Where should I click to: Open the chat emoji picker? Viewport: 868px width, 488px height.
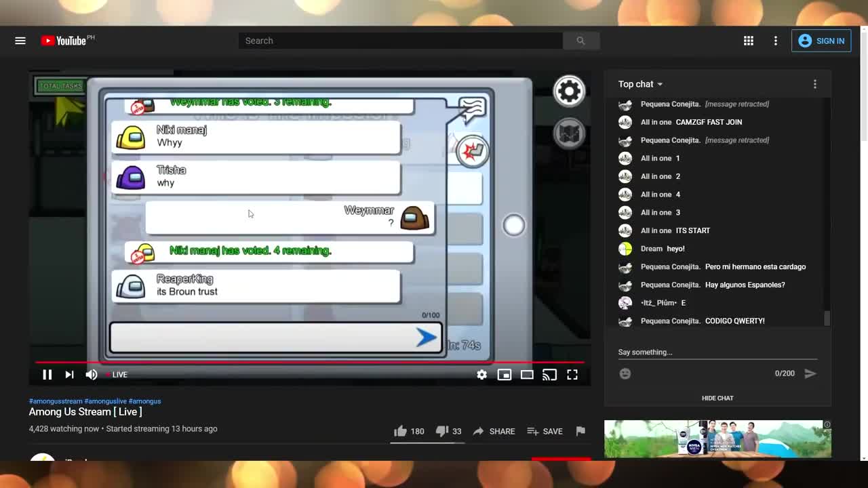pos(625,373)
